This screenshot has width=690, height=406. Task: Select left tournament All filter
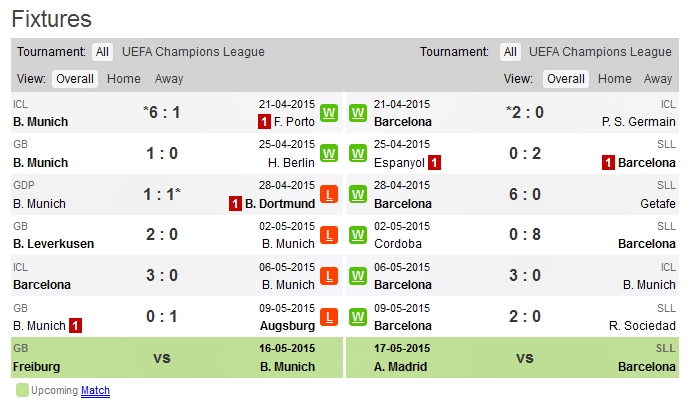(102, 52)
